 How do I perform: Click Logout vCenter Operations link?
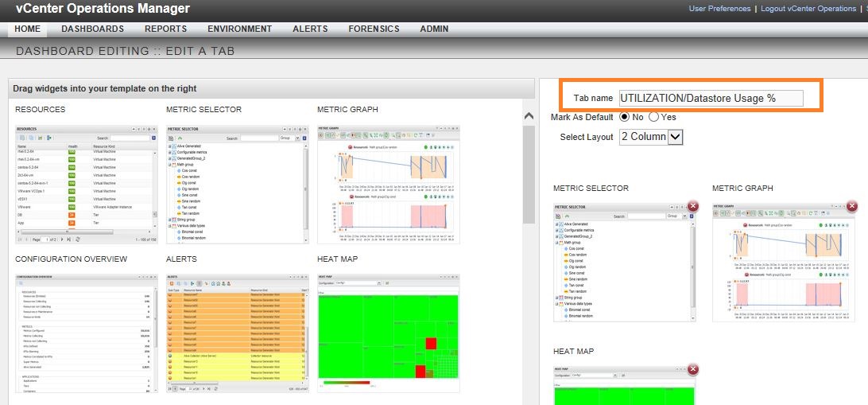coord(808,9)
